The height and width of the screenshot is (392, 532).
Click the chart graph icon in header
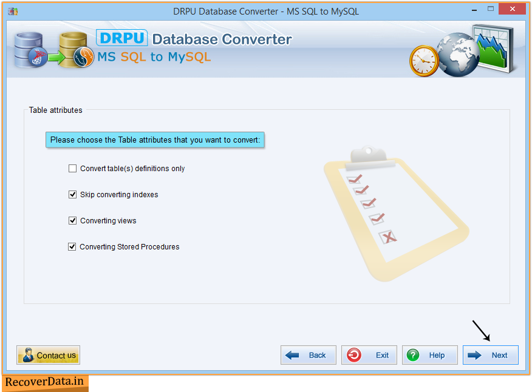pyautogui.click(x=494, y=48)
